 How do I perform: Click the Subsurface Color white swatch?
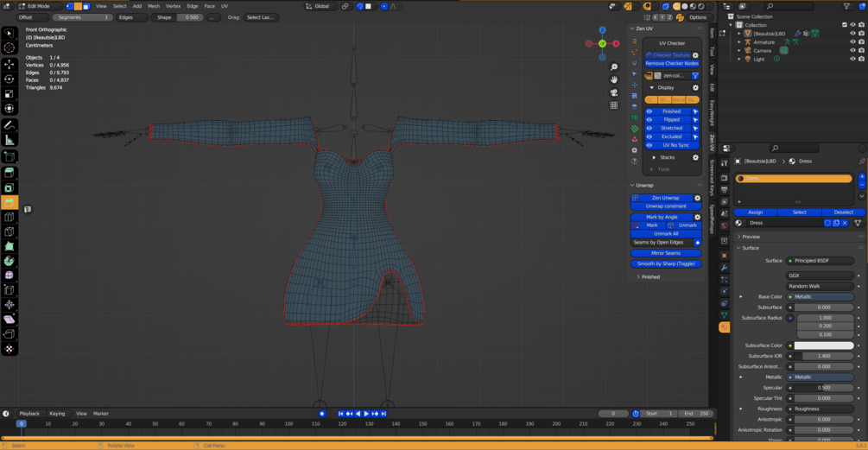point(823,345)
